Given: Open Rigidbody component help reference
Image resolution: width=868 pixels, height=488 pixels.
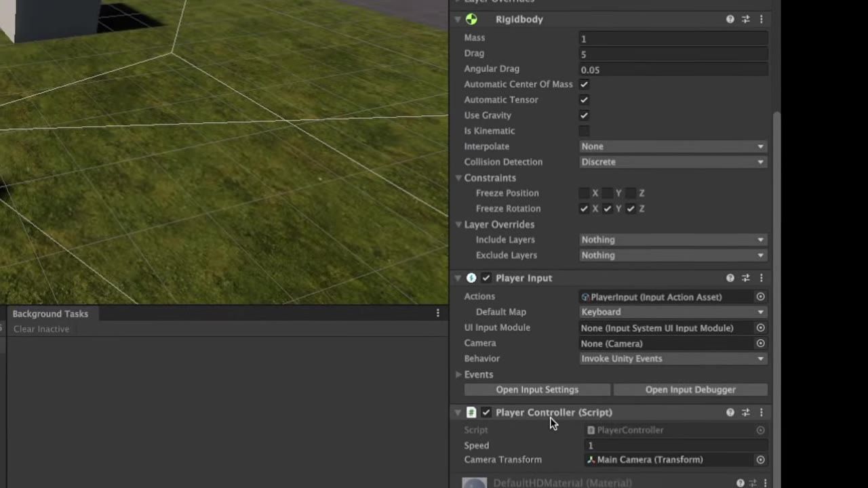Looking at the screenshot, I should click(x=730, y=19).
